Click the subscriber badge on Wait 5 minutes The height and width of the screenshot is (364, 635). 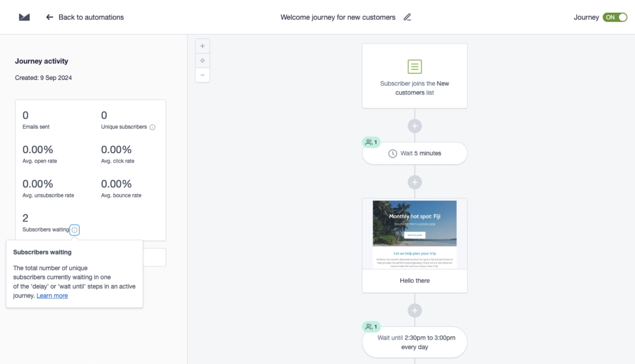tap(371, 142)
